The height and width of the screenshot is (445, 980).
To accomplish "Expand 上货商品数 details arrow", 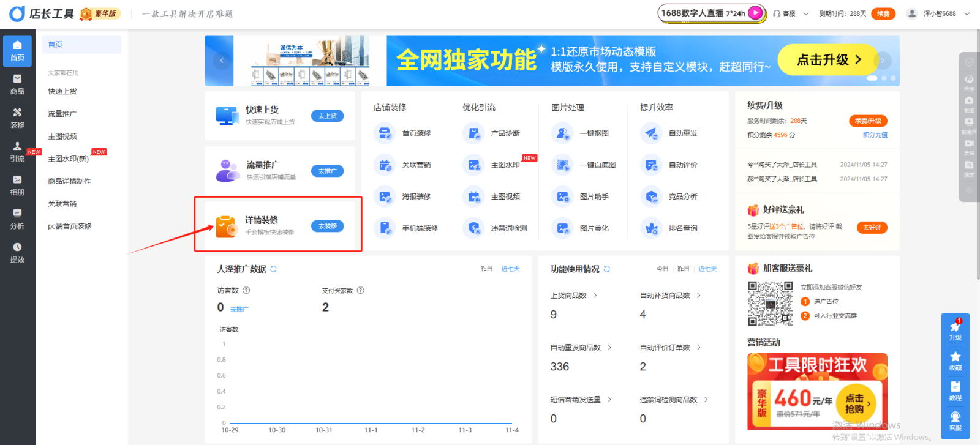I will click(x=595, y=296).
